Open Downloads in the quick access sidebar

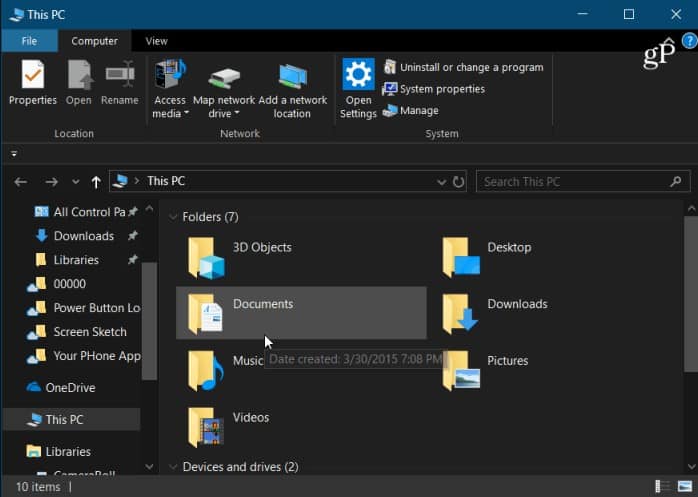75,236
